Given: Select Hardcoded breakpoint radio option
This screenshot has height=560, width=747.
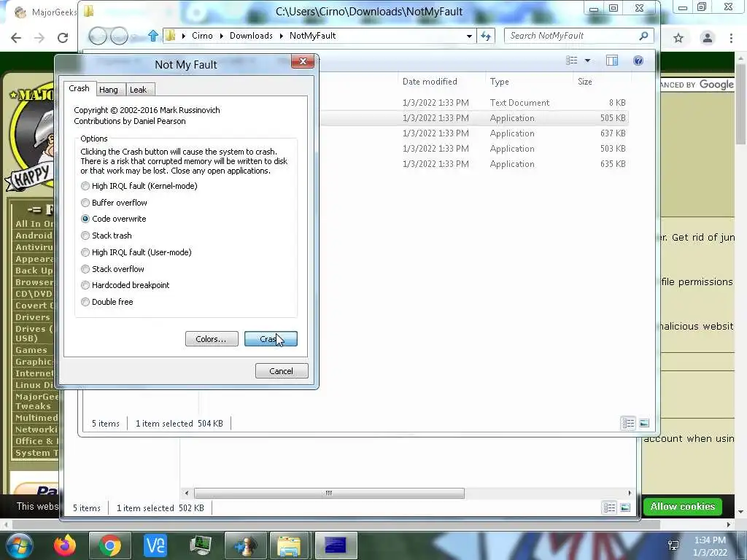Looking at the screenshot, I should (x=125, y=285).
